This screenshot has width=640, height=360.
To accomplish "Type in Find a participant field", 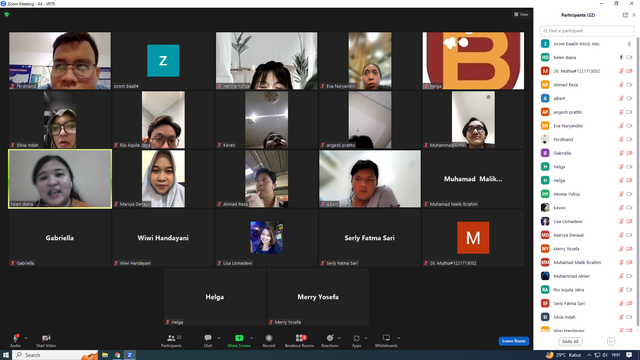I will coord(587,31).
